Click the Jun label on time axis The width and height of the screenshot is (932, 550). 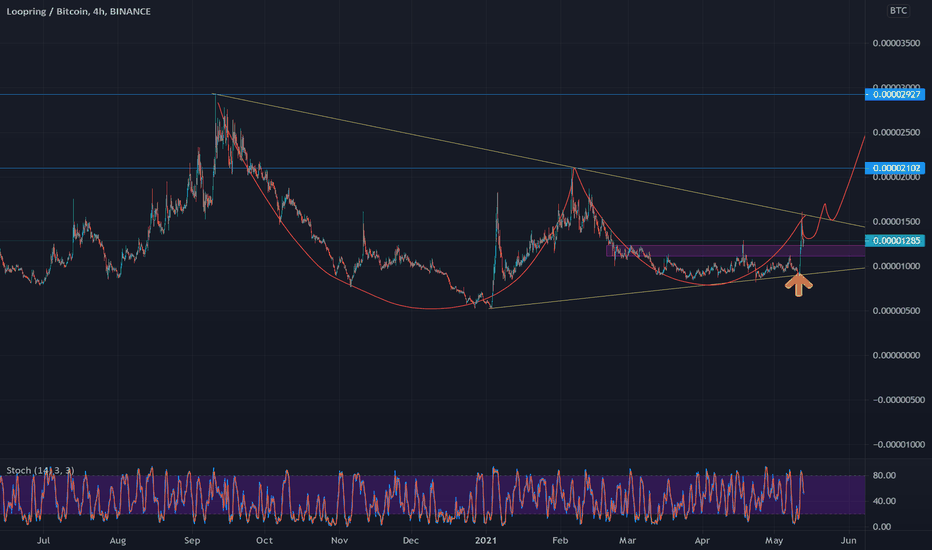point(849,540)
